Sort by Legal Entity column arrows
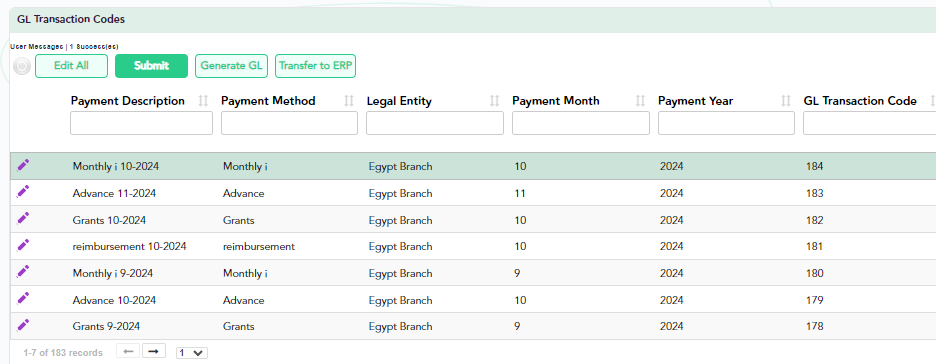Screen dimensions: 936x364 coord(494,101)
